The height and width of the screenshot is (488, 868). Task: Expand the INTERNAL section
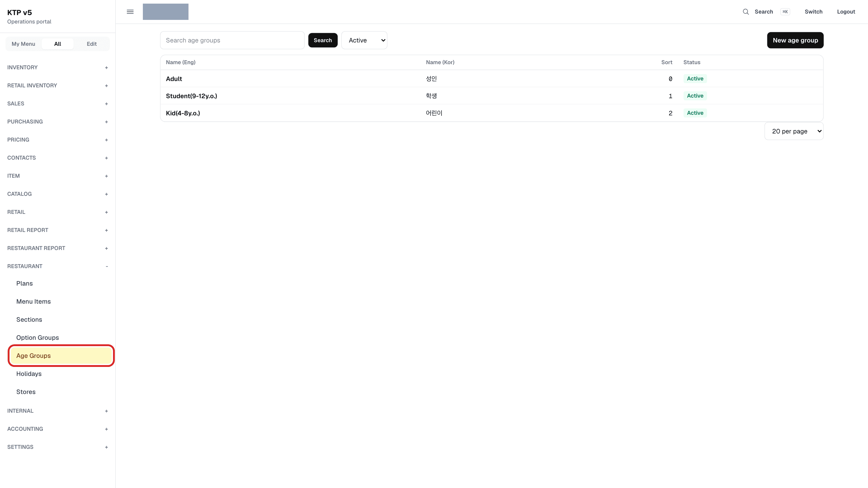click(58, 411)
